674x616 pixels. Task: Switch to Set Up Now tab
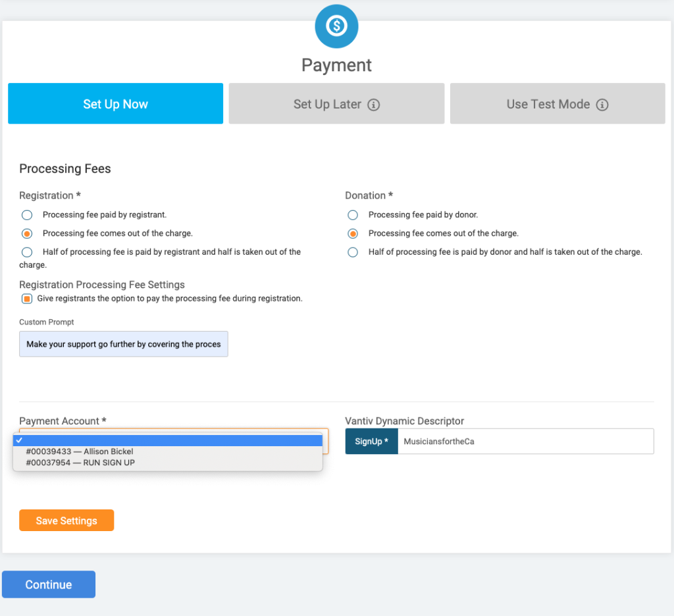[116, 103]
